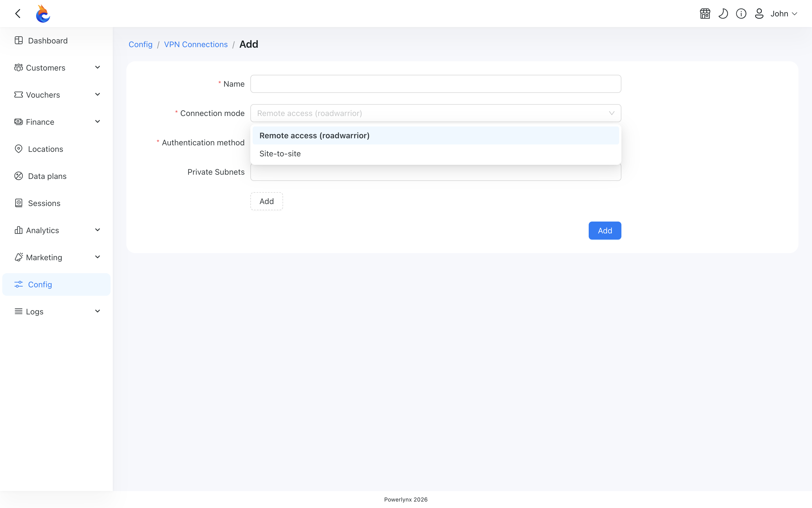Viewport: 812px width, 508px height.
Task: Focus the Name input field
Action: click(436, 84)
